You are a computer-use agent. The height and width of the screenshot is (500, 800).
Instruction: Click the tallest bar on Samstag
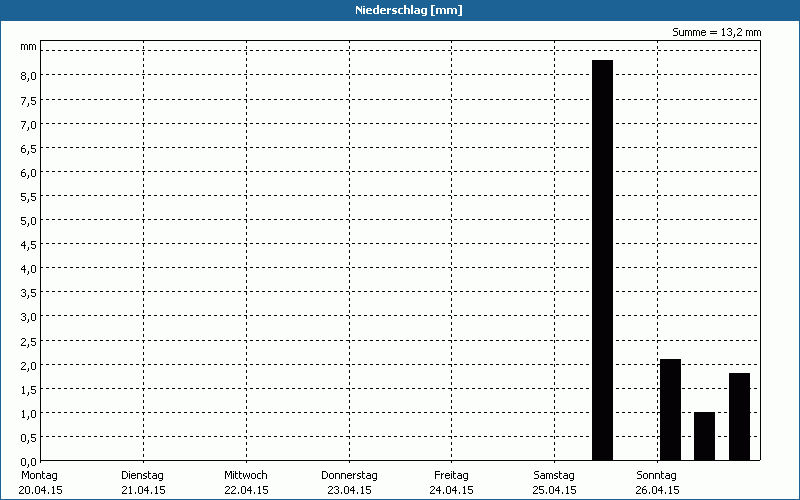603,260
